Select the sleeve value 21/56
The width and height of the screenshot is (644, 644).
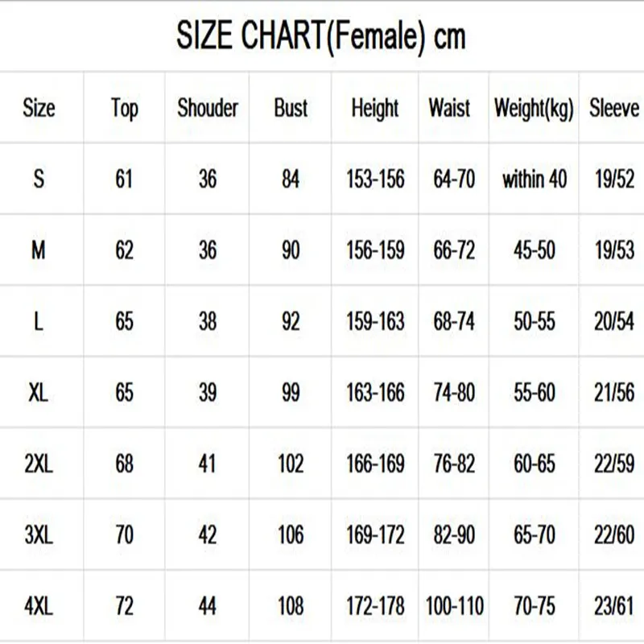[x=613, y=393]
